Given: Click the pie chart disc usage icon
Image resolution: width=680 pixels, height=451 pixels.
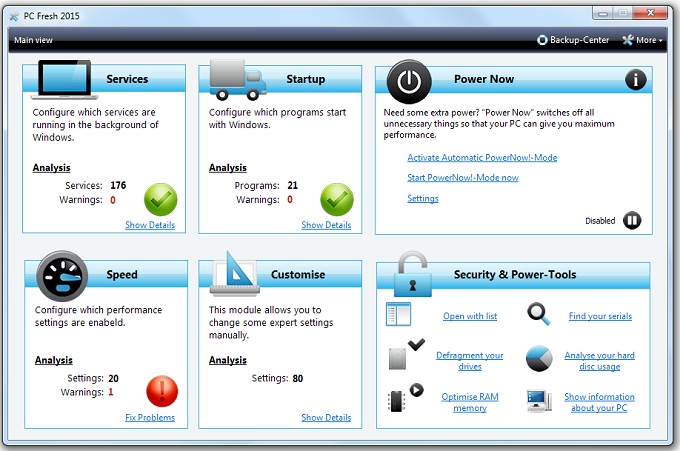Looking at the screenshot, I should click(539, 358).
